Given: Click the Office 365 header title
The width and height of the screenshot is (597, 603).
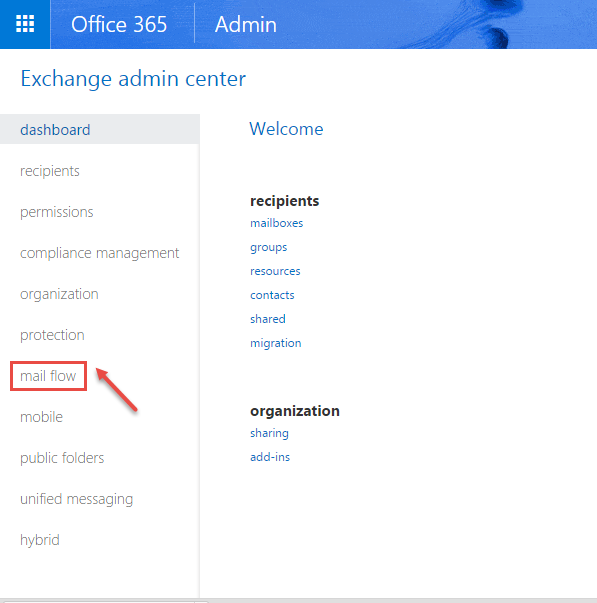Looking at the screenshot, I should click(x=119, y=25).
